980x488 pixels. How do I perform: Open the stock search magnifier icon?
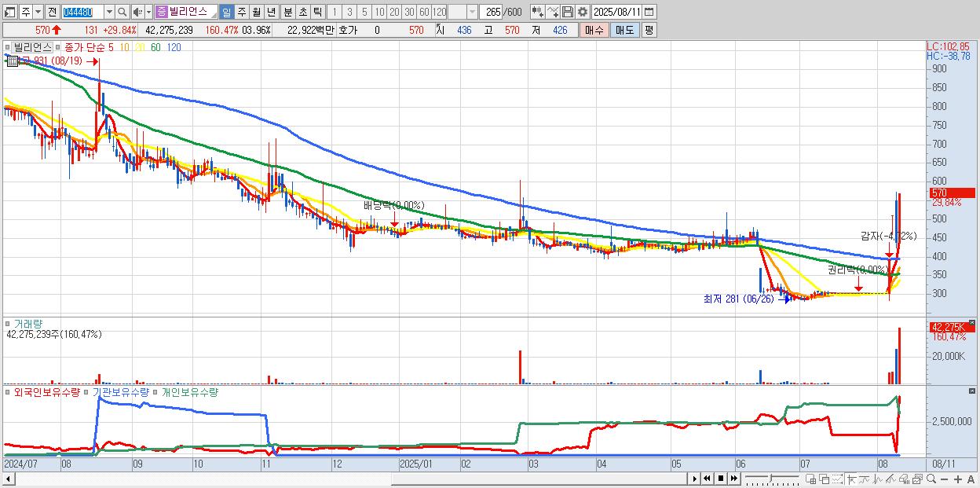click(122, 12)
